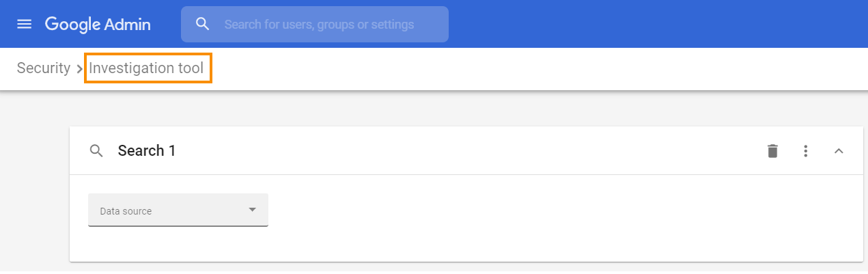Click the Data source label text
868x274 pixels.
[x=126, y=212]
